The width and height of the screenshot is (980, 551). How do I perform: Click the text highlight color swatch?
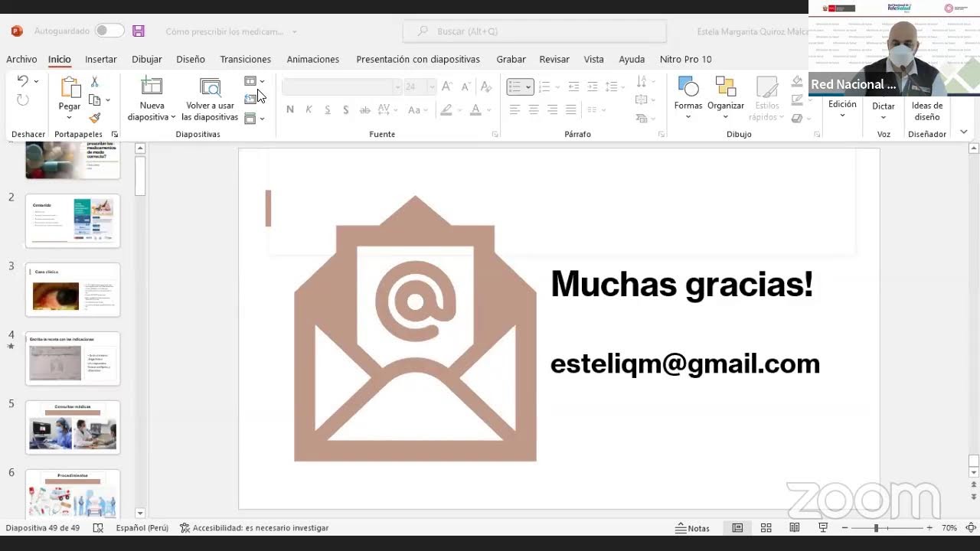tap(446, 109)
